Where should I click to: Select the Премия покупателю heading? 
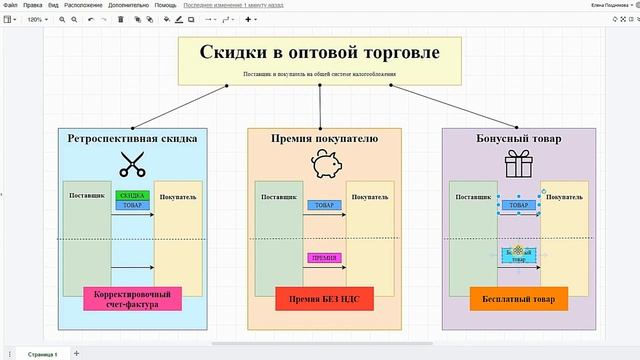pos(324,138)
